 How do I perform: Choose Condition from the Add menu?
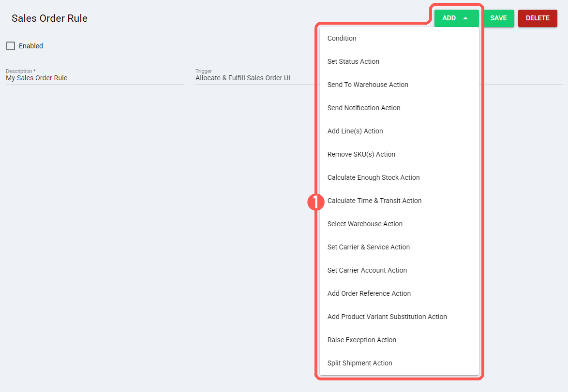tap(399, 38)
